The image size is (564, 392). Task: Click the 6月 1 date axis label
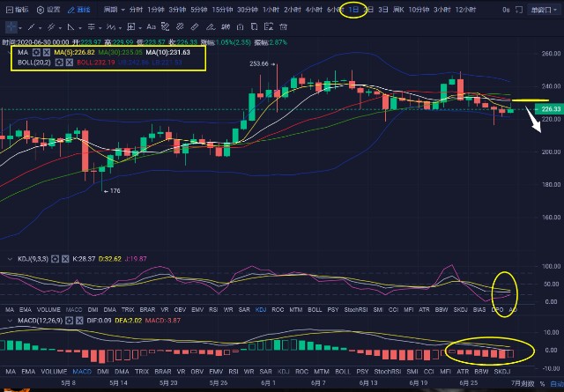point(268,382)
